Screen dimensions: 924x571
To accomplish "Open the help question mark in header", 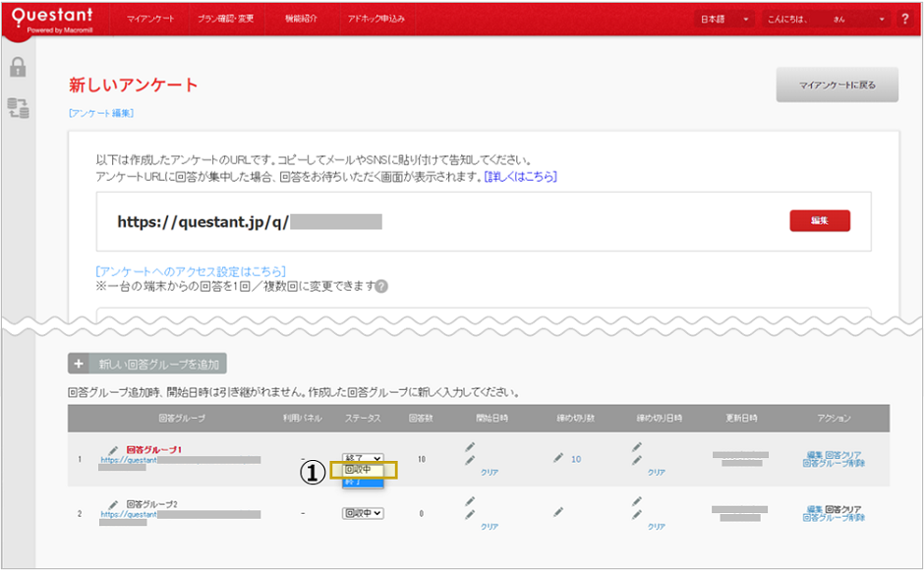I will coord(905,19).
